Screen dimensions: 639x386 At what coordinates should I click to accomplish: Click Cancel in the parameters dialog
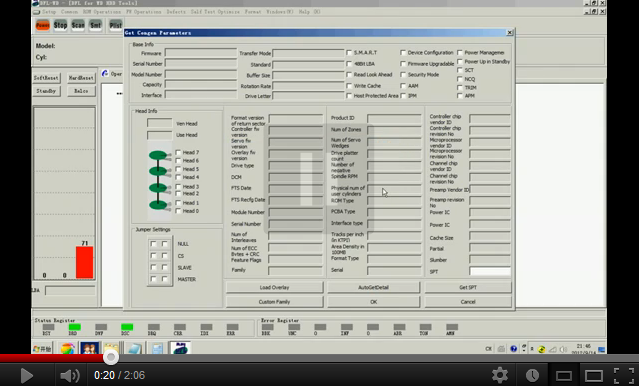pyautogui.click(x=468, y=302)
